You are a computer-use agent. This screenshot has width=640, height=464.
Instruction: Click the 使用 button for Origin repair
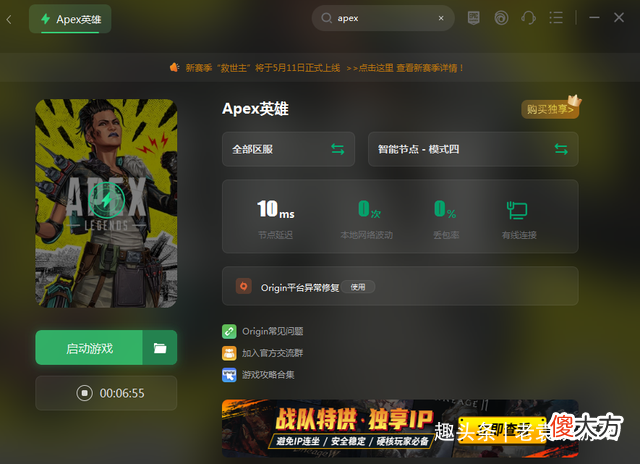click(358, 287)
